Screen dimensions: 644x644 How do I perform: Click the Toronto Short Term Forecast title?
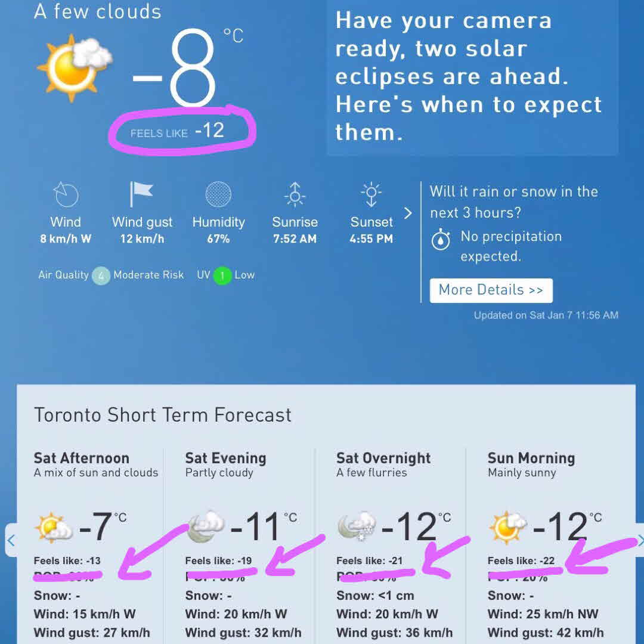coord(163,415)
